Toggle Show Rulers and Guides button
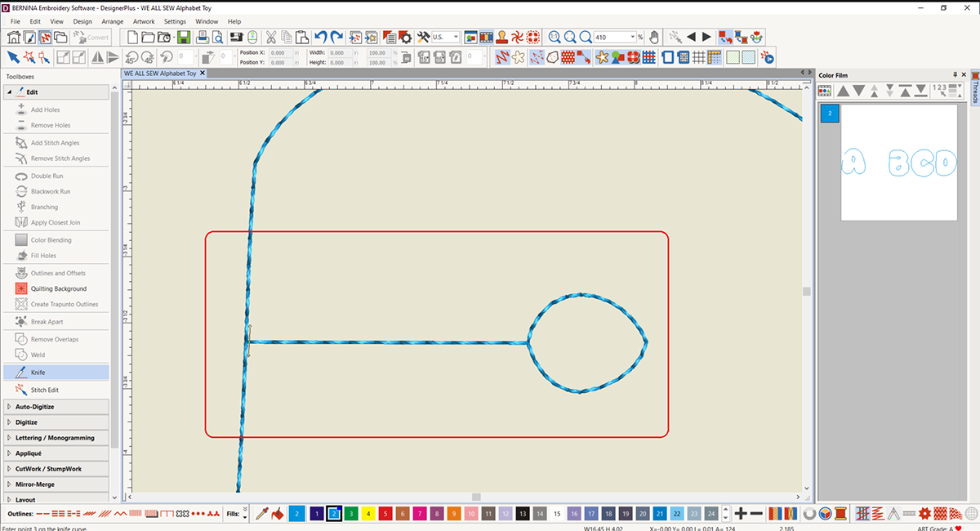Screen dimensions: 980x531 point(714,57)
